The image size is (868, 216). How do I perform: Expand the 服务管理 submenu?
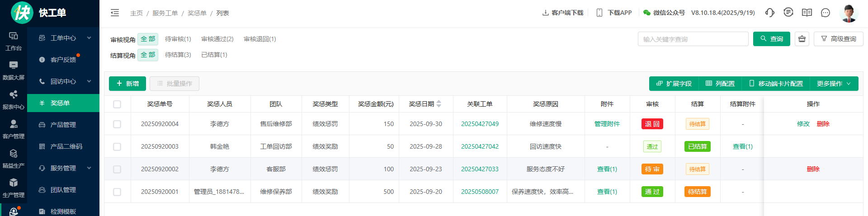tap(63, 168)
